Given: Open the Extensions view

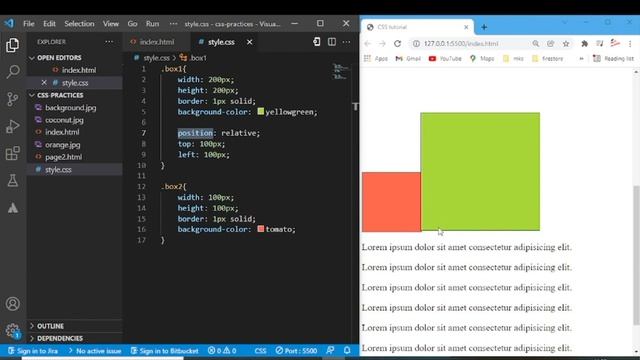Looking at the screenshot, I should [12, 153].
